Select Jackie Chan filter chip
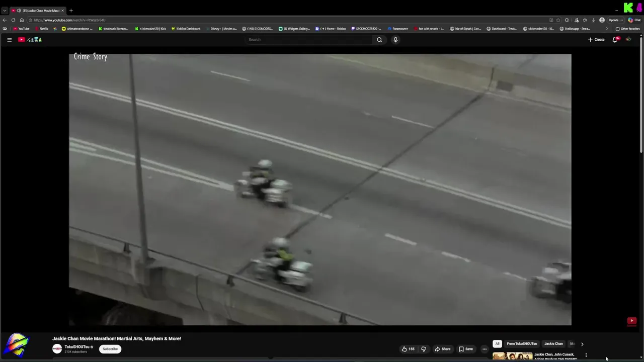Image resolution: width=644 pixels, height=362 pixels. coord(553,344)
